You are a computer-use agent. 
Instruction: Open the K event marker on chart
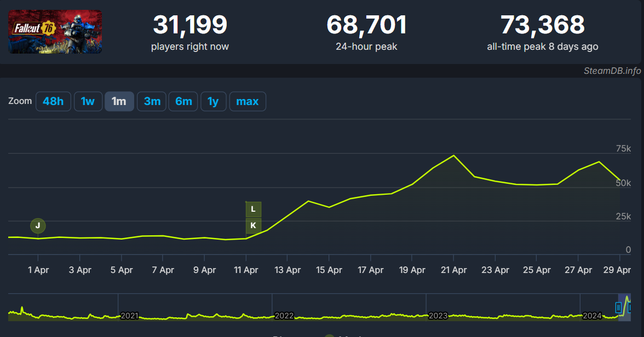click(x=254, y=225)
